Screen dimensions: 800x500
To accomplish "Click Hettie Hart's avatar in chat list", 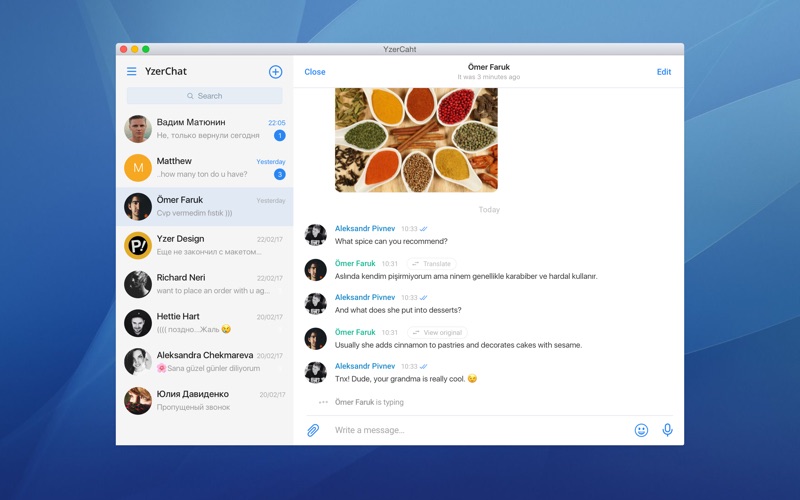I will [x=138, y=323].
